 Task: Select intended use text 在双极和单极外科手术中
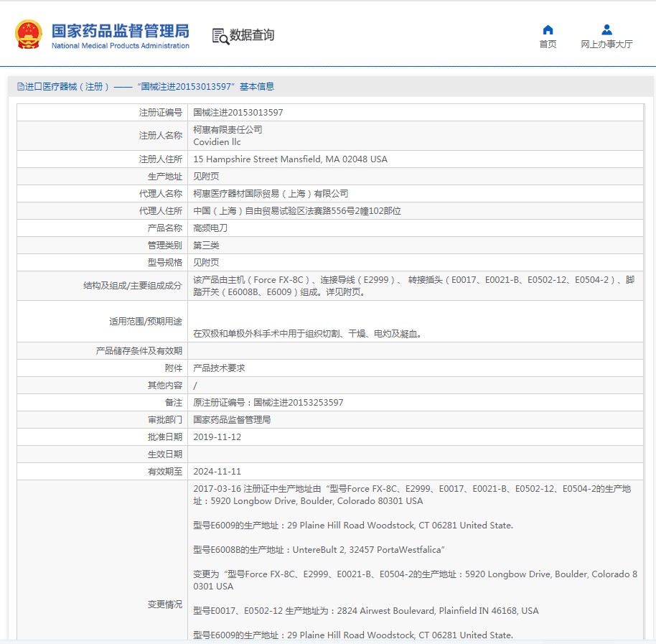coord(307,334)
